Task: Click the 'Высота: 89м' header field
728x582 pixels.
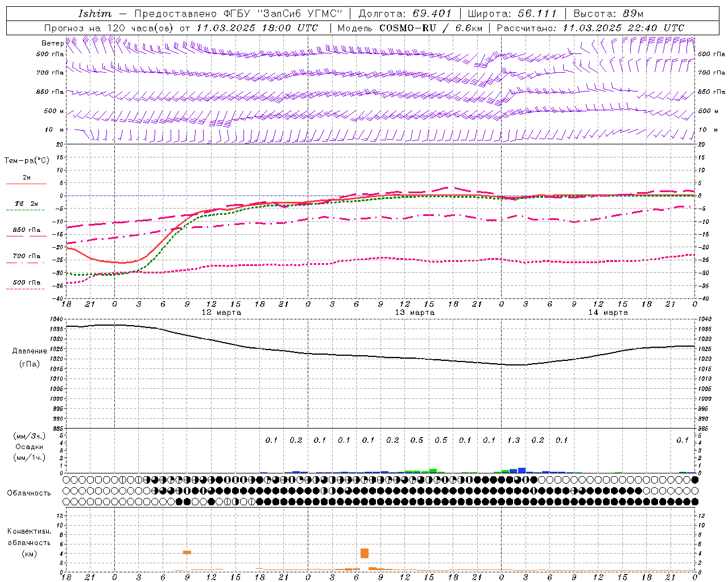Action: (608, 14)
